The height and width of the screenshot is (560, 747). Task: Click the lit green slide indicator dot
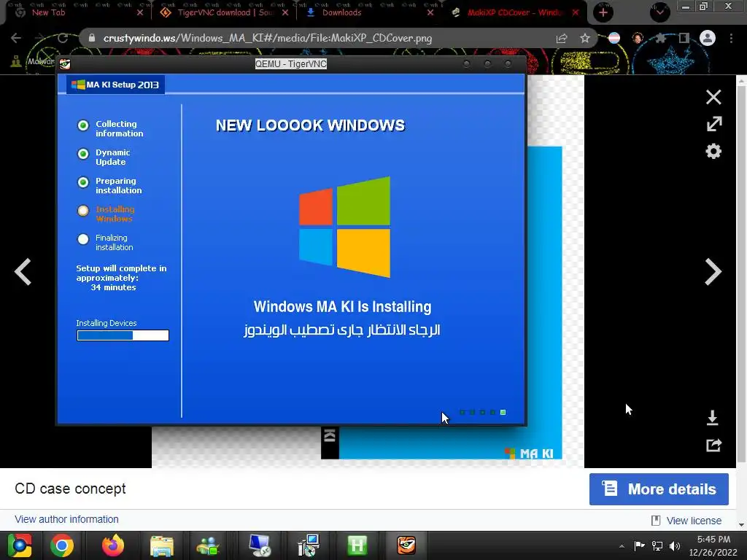click(503, 413)
